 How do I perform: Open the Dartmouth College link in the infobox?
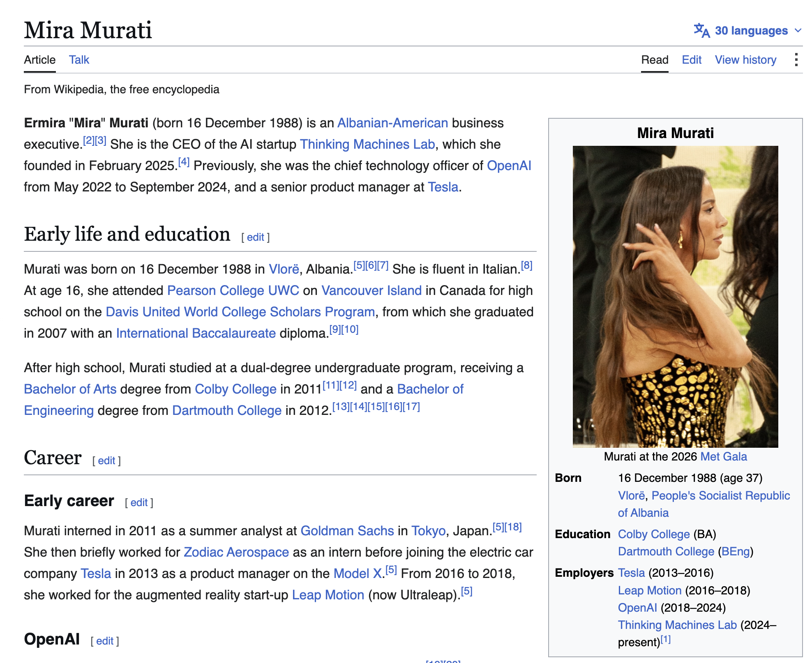pyautogui.click(x=666, y=552)
